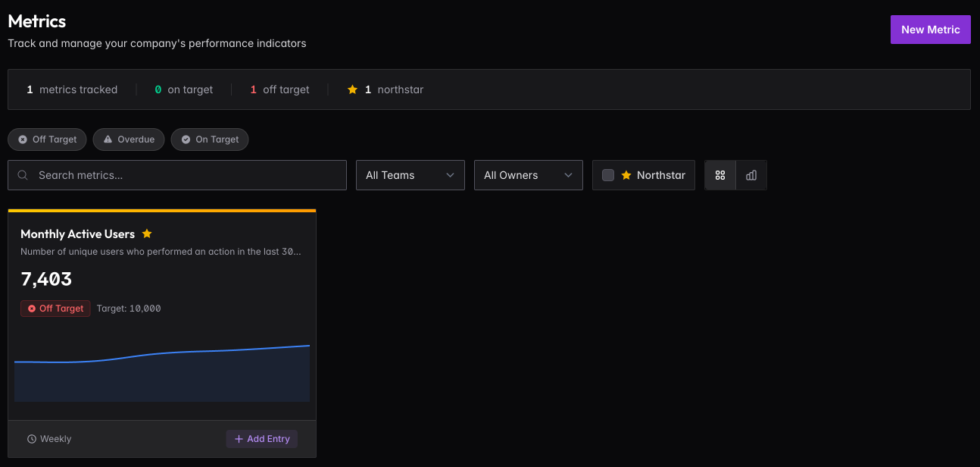
Task: Click the Metrics page heading
Action: click(x=36, y=21)
